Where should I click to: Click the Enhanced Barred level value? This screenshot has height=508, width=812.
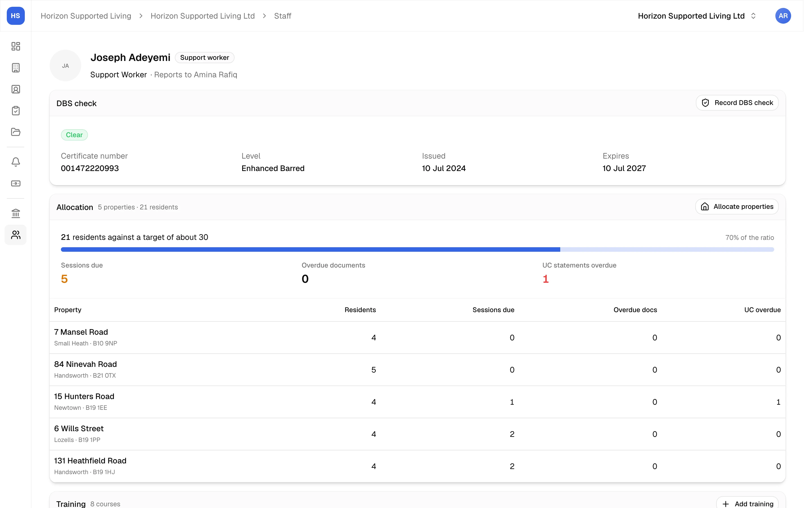click(273, 168)
